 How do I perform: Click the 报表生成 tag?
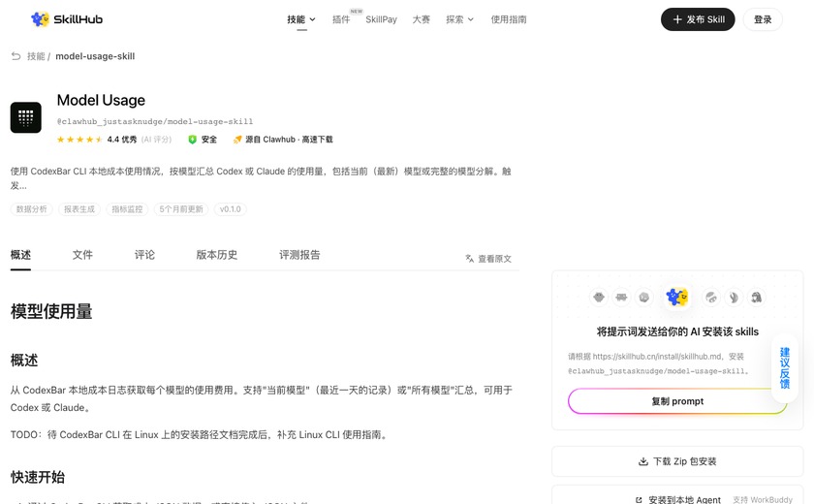[x=79, y=209]
